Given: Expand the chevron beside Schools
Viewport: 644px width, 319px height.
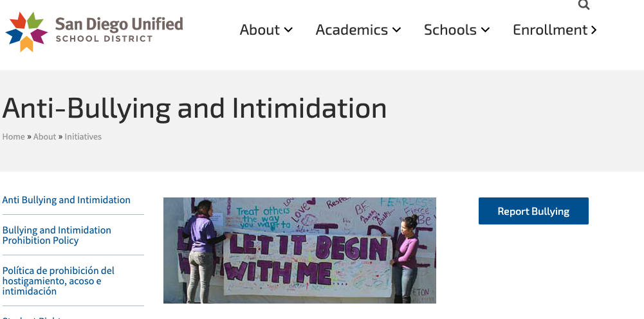Looking at the screenshot, I should pyautogui.click(x=485, y=30).
